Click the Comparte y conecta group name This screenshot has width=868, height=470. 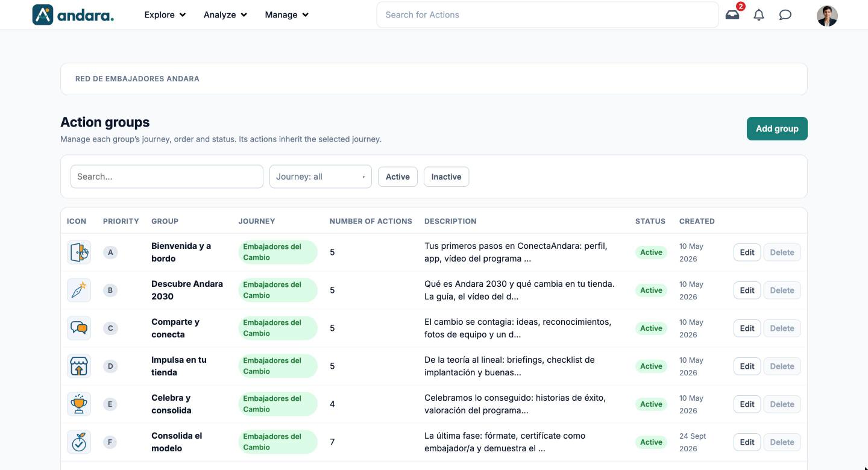coord(175,328)
